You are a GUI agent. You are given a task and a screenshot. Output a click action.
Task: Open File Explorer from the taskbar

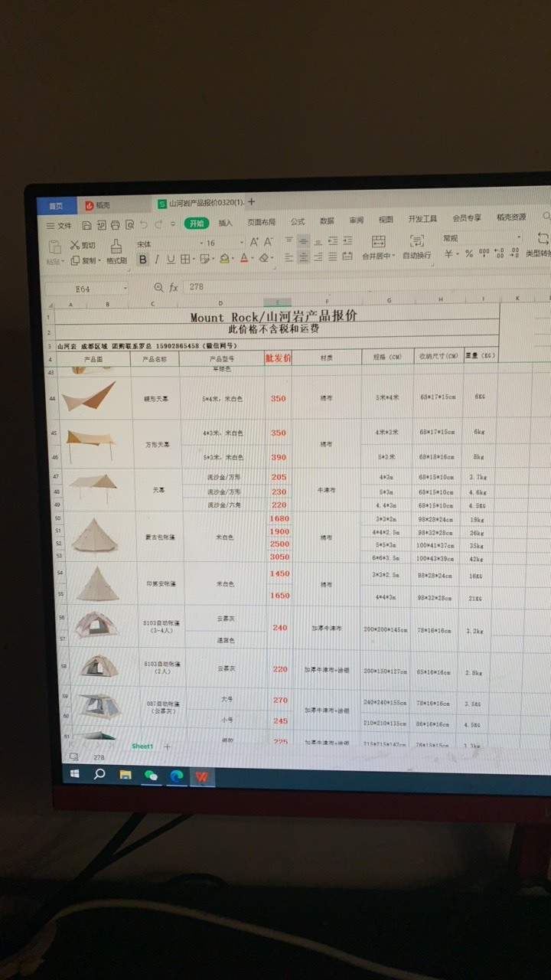click(x=125, y=775)
